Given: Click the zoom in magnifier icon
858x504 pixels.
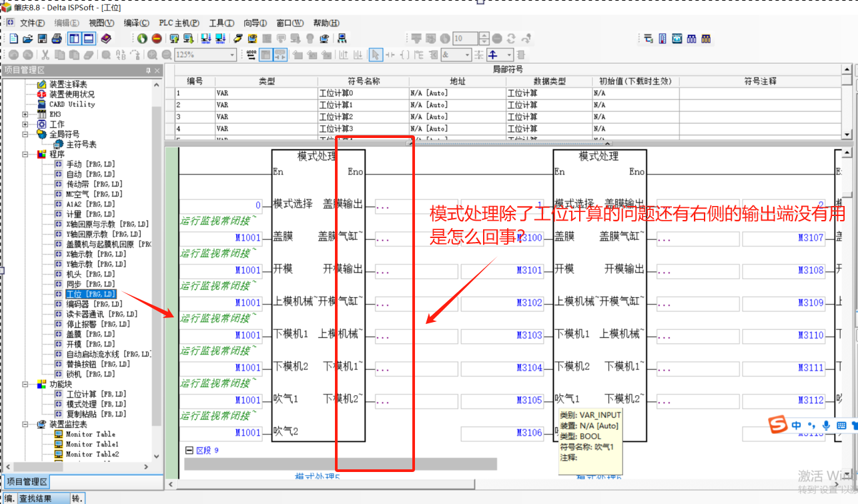Looking at the screenshot, I should pyautogui.click(x=153, y=55).
